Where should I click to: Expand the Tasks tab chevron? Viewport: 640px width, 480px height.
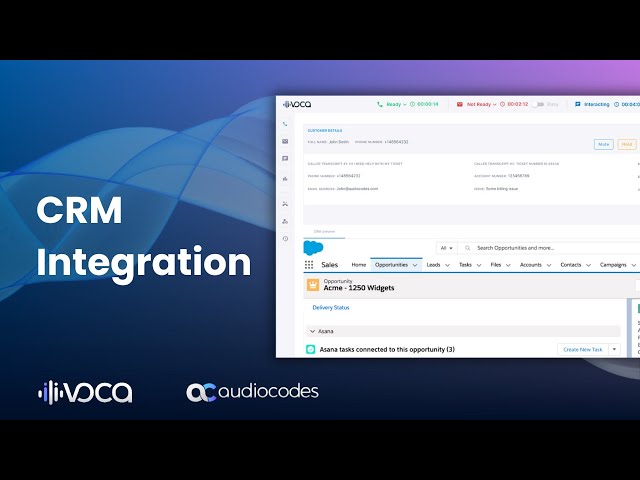[x=479, y=265]
